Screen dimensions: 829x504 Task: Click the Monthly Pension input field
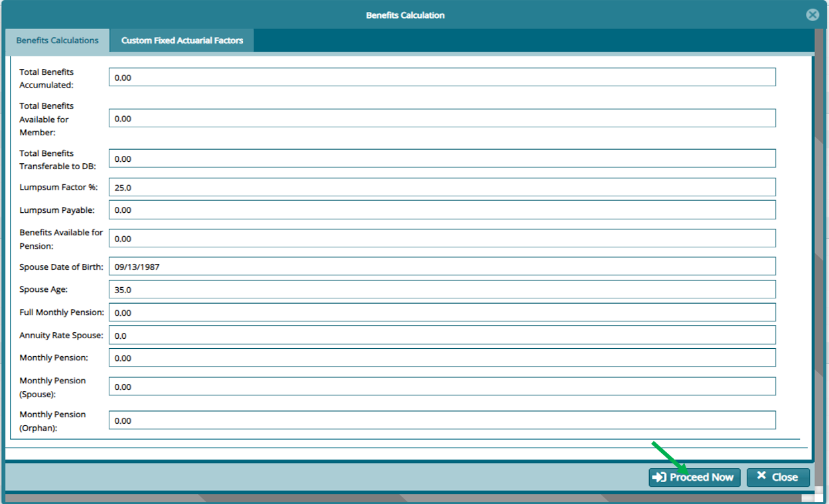pos(442,358)
